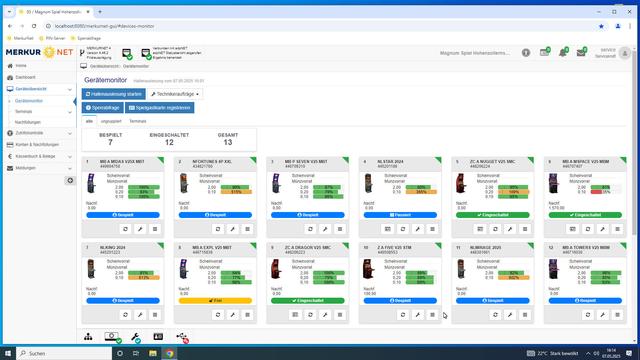Expand Kassenbuch & Belege chevron
Screen dimensions: 640x360
point(70,157)
